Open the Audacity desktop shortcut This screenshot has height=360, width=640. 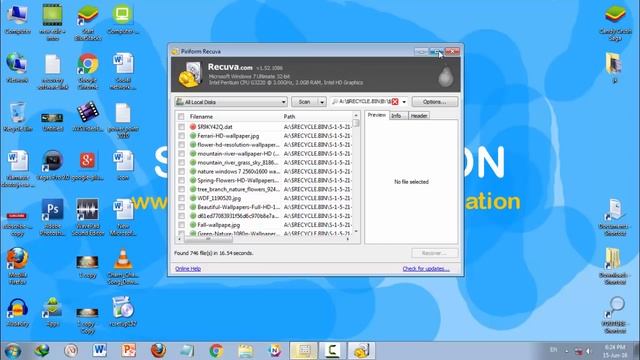point(18,312)
